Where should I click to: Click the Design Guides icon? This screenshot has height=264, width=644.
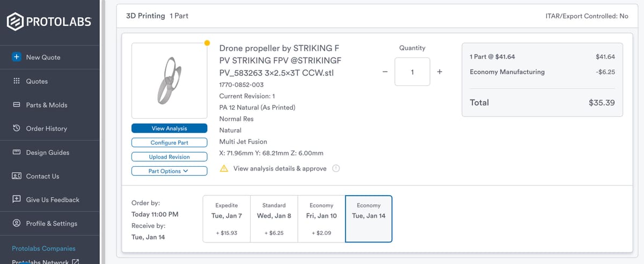(x=16, y=152)
